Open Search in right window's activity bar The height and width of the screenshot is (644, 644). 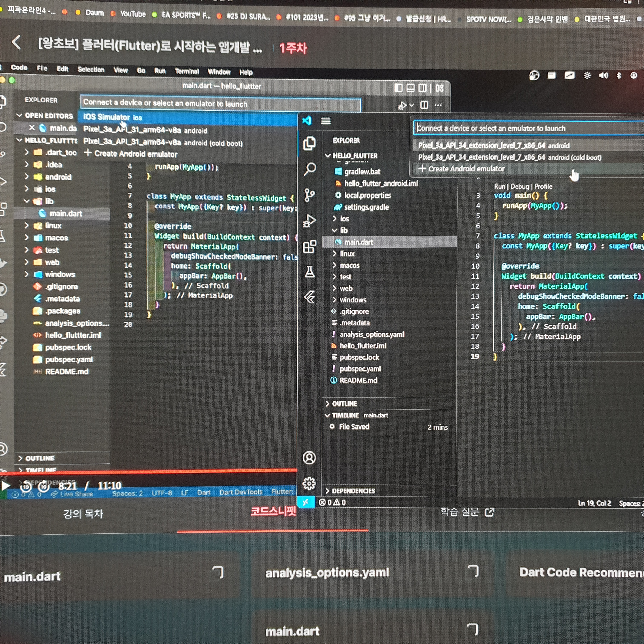pyautogui.click(x=310, y=169)
